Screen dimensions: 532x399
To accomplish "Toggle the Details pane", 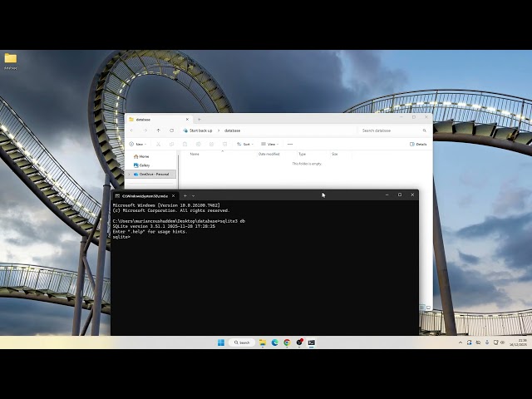I will coord(418,144).
